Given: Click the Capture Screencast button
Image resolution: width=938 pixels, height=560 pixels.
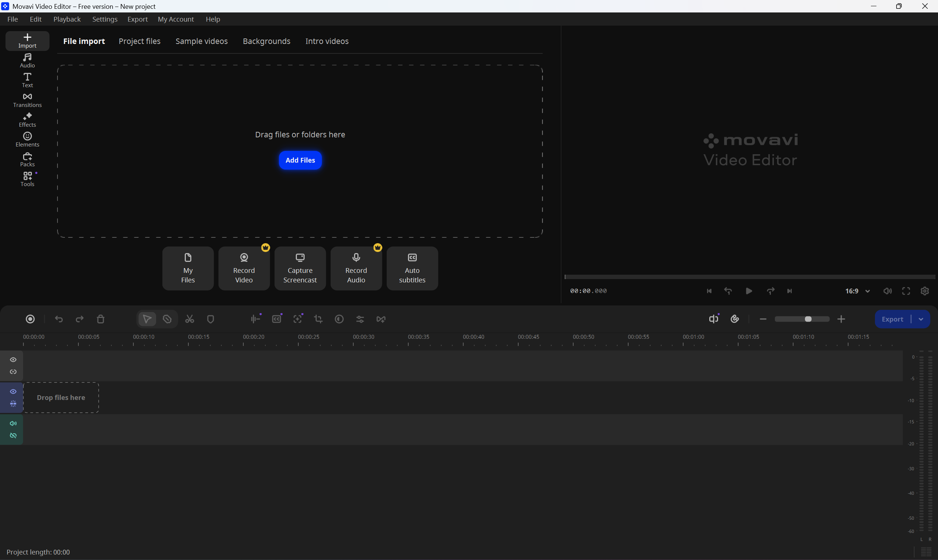Looking at the screenshot, I should pos(300,268).
